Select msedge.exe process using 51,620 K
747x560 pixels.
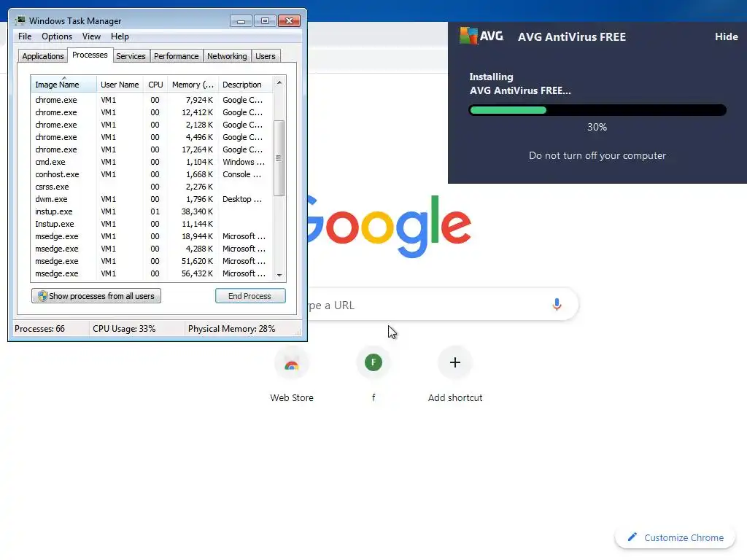(152, 261)
